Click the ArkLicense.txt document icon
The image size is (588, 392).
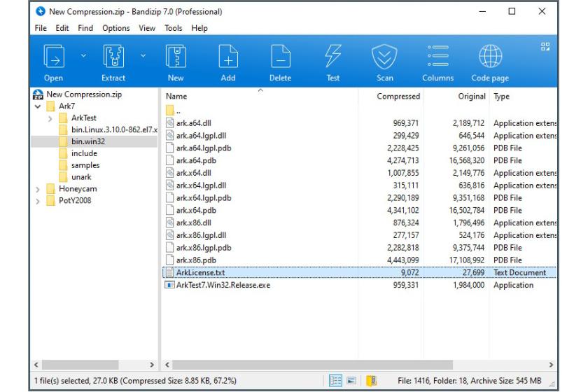point(170,273)
